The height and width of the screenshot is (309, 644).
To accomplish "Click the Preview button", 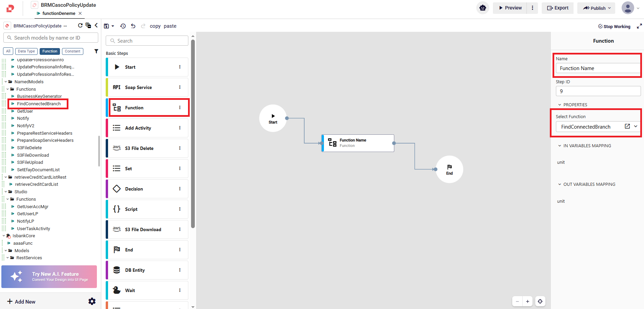I will (x=510, y=8).
